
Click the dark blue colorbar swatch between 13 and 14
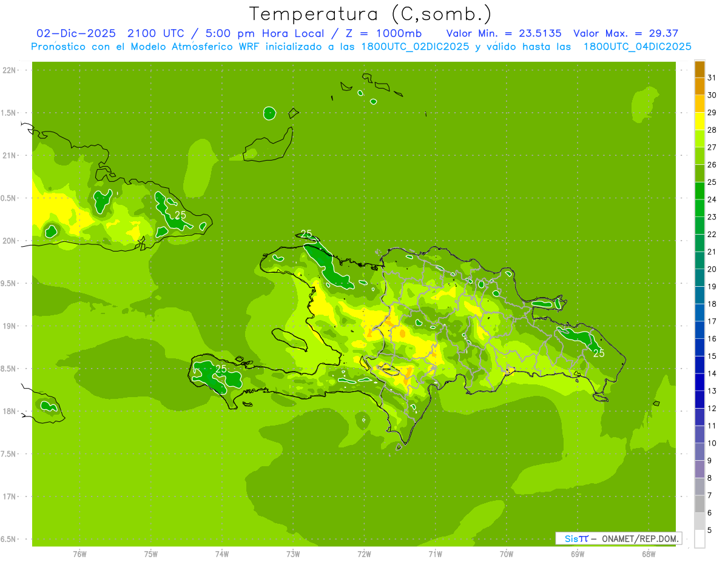click(x=699, y=382)
